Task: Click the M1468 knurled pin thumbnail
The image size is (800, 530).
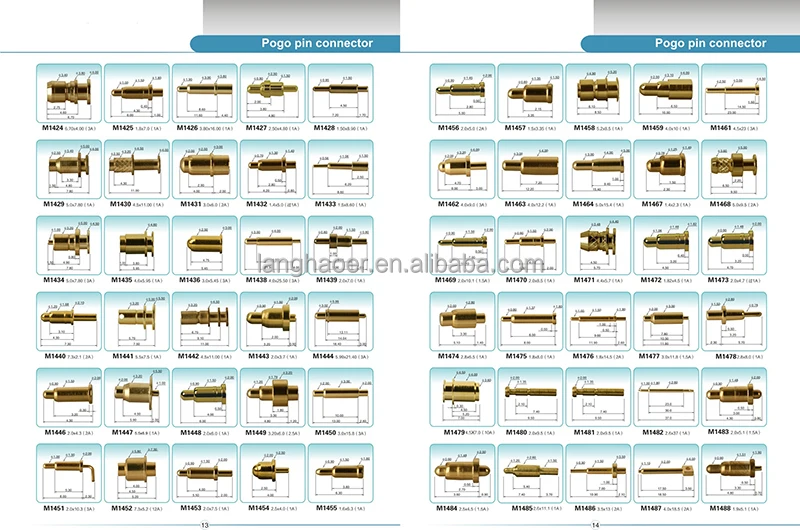Action: click(x=734, y=169)
